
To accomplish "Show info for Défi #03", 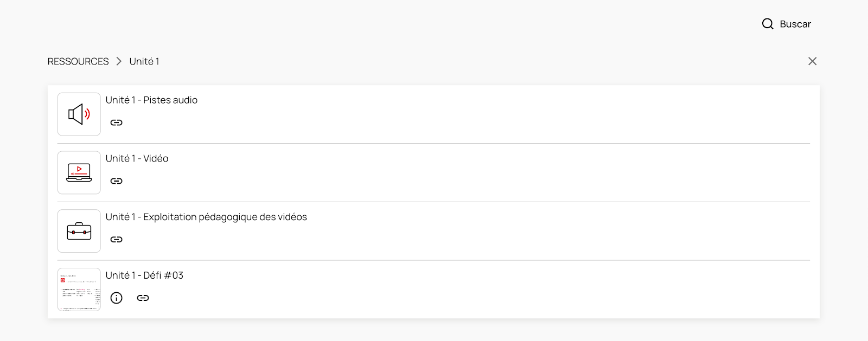I will 117,298.
